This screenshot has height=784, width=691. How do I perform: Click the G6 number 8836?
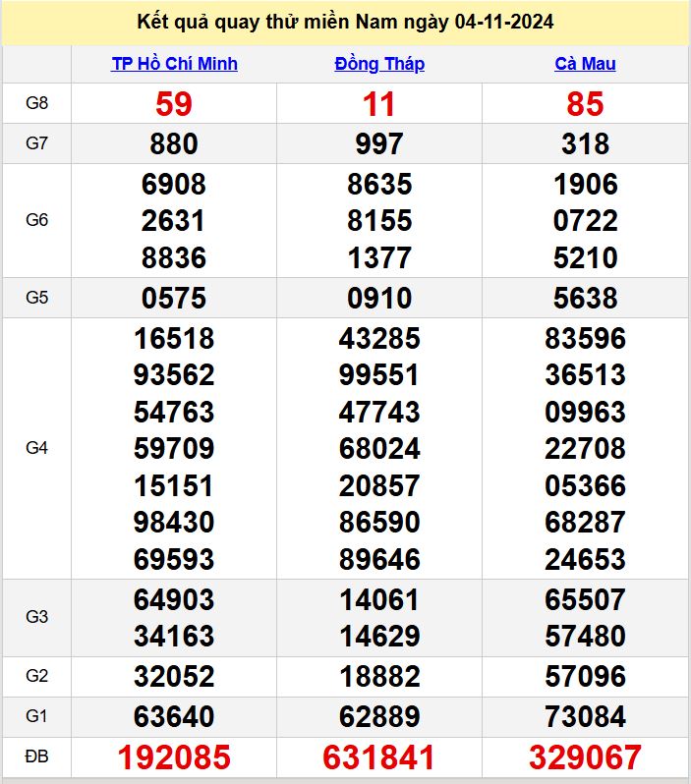click(174, 258)
